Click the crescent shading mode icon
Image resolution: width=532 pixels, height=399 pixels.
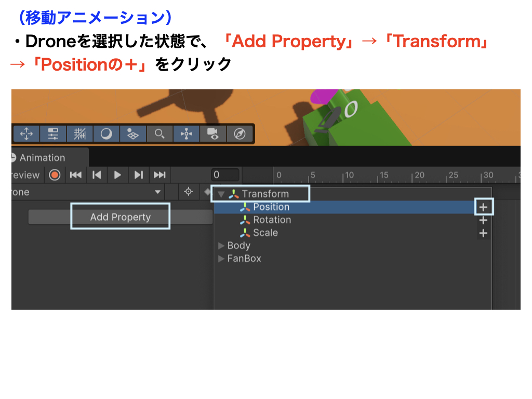pyautogui.click(x=106, y=134)
